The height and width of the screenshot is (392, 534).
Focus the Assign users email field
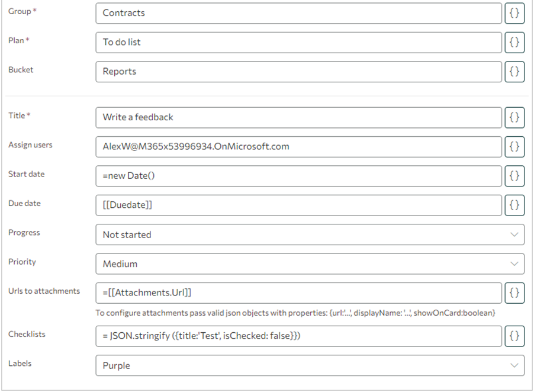click(298, 146)
